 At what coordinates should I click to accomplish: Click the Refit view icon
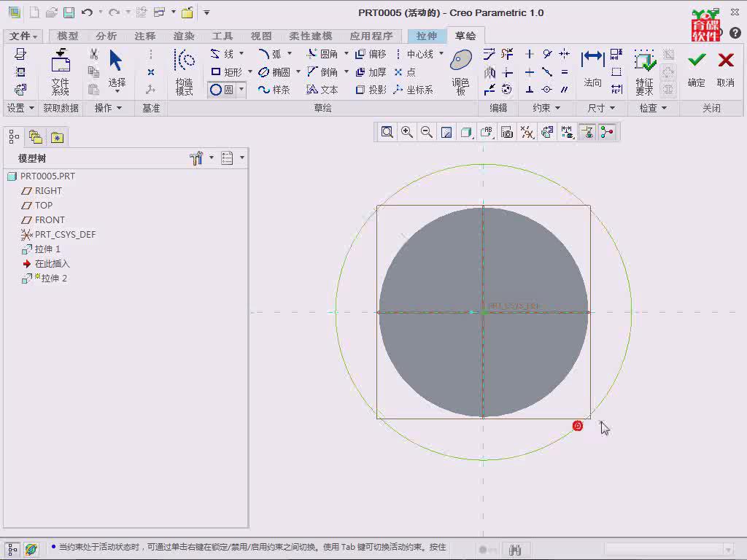click(x=387, y=133)
